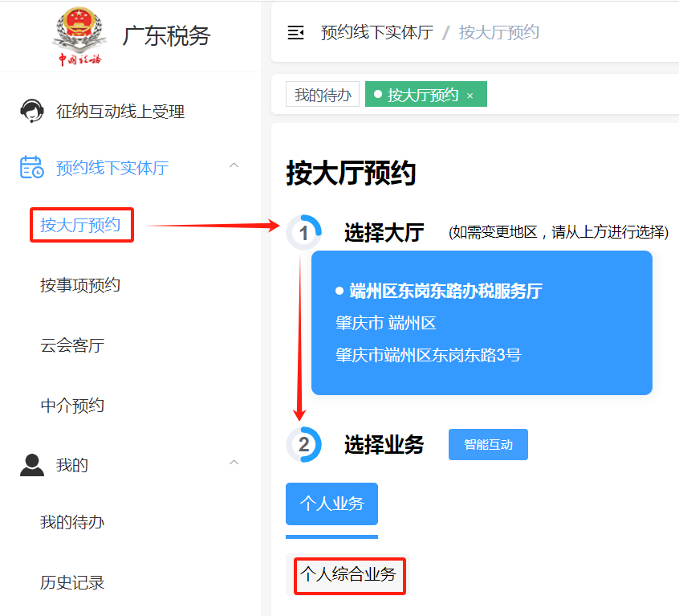The width and height of the screenshot is (679, 616).
Task: Open 历史记录 in the sidebar
Action: [72, 582]
